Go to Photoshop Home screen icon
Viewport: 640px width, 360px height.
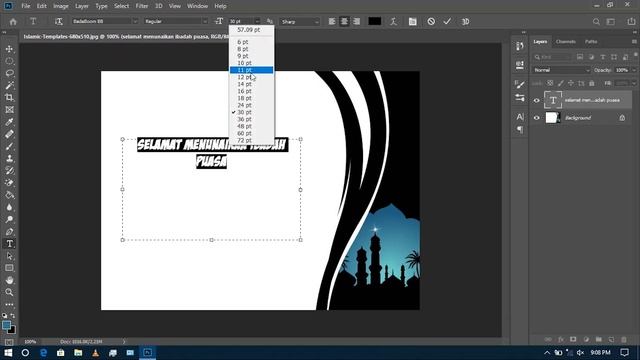click(13, 22)
